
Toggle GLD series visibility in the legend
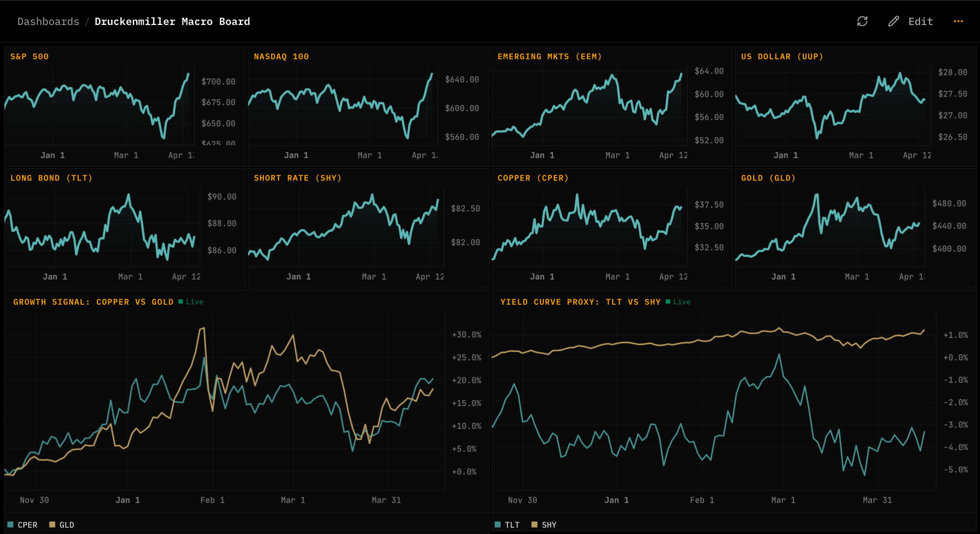pyautogui.click(x=67, y=525)
